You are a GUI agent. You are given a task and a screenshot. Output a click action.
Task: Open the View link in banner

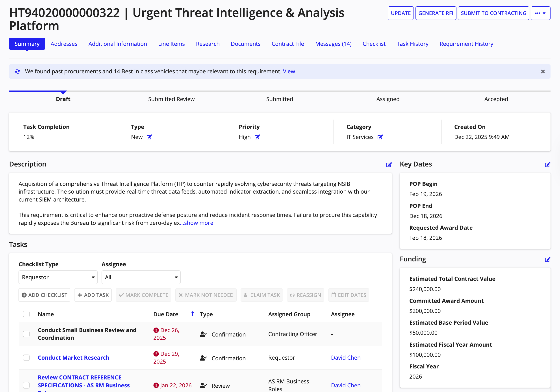pos(289,71)
